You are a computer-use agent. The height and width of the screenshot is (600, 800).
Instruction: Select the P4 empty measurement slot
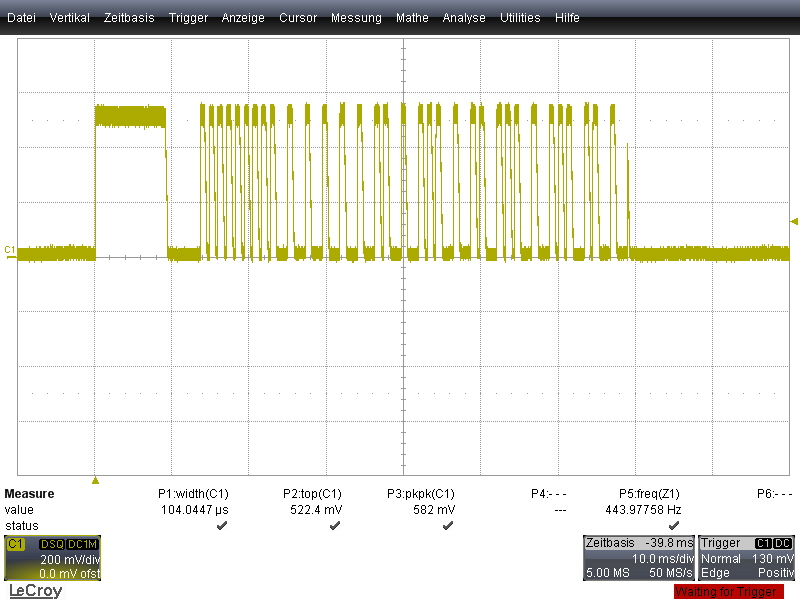click(x=548, y=494)
